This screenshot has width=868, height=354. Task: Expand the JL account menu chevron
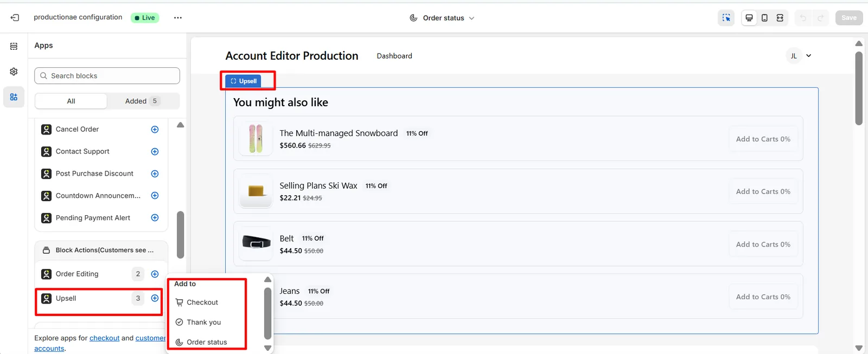808,56
